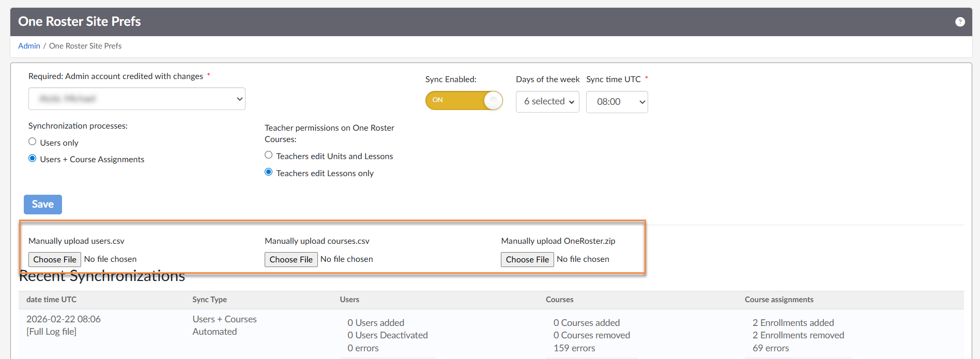The height and width of the screenshot is (359, 980).
Task: Click the Courses column header
Action: tap(559, 300)
